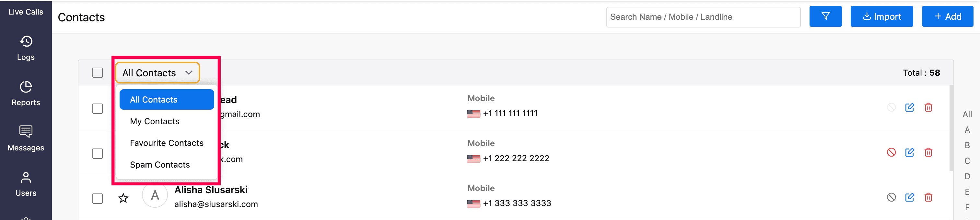Open the Logs section in sidebar
The image size is (980, 220).
(26, 48)
